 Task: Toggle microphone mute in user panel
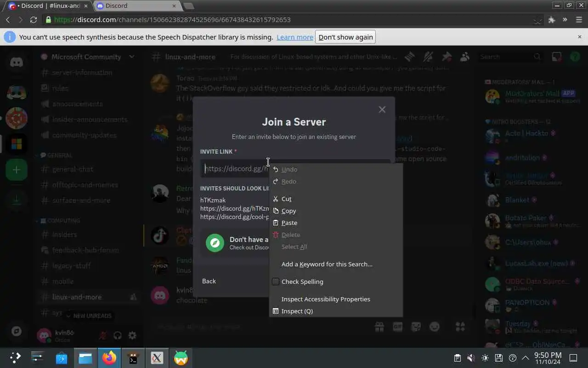(x=103, y=336)
